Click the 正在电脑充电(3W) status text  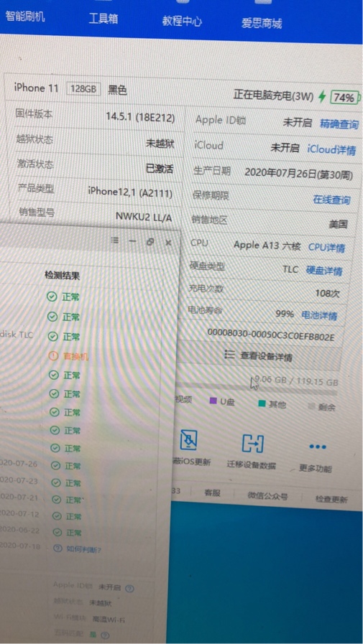[x=273, y=95]
